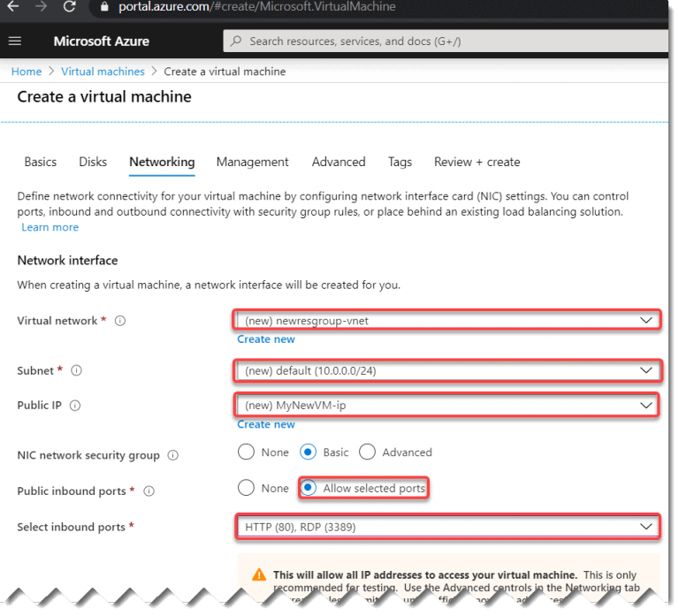Screen dimensions: 679x616
Task: Click the Microsoft Azure logo text
Action: tap(102, 42)
